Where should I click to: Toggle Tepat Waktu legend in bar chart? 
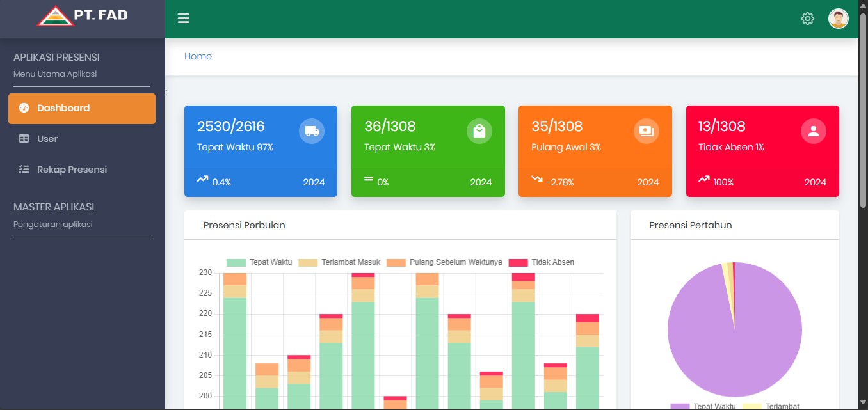(x=259, y=262)
